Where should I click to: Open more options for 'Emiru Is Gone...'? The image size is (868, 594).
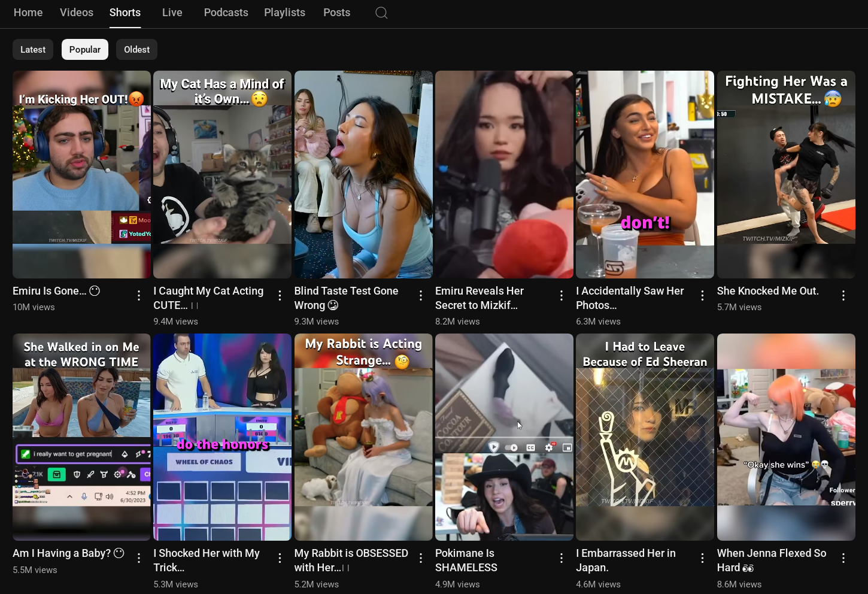tap(139, 295)
